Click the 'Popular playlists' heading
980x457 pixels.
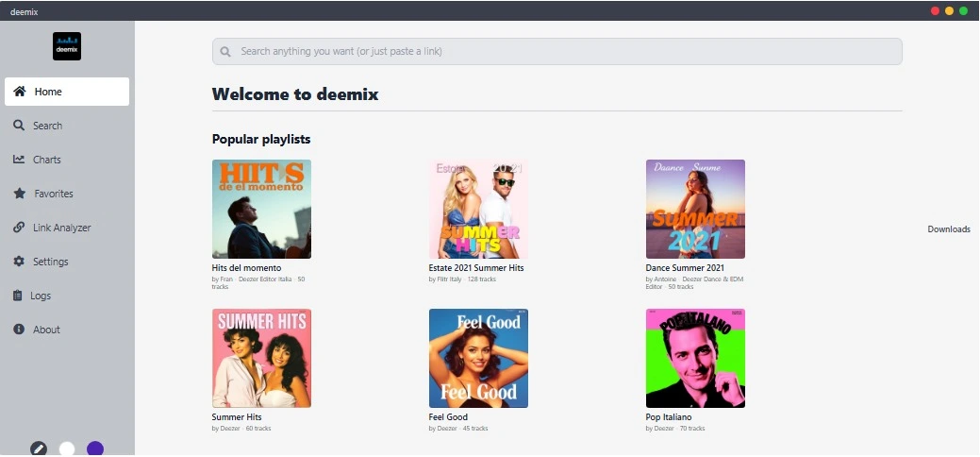click(261, 139)
